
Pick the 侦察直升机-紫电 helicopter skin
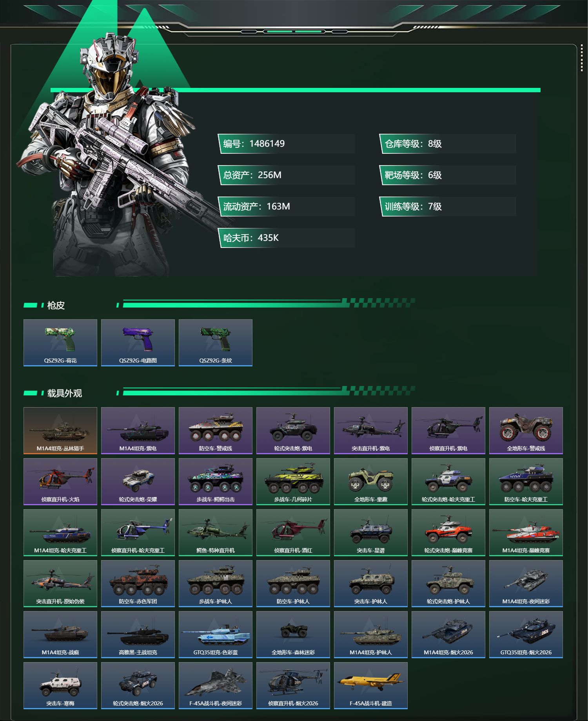448,431
